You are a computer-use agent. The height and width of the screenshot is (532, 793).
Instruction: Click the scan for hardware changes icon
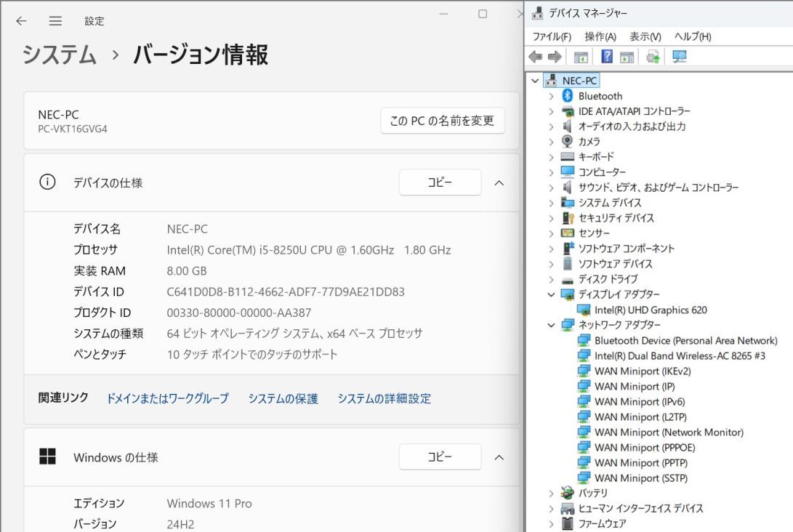653,57
